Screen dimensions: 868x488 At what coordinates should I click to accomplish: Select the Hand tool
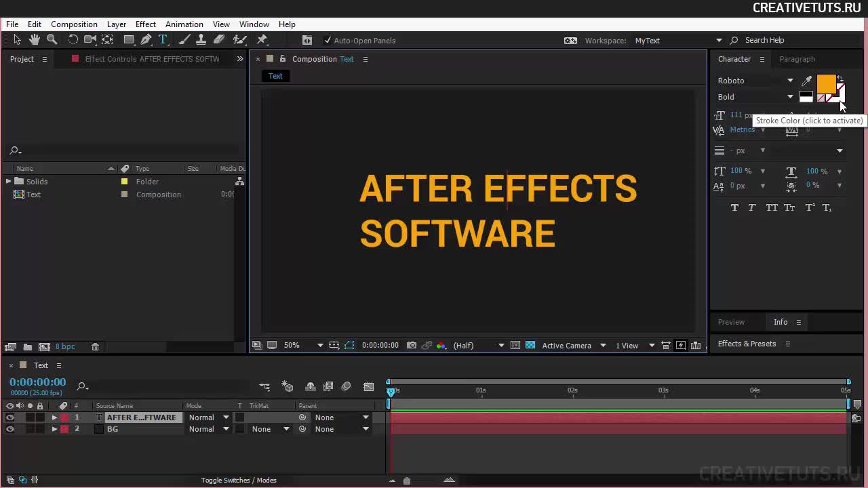pos(34,40)
